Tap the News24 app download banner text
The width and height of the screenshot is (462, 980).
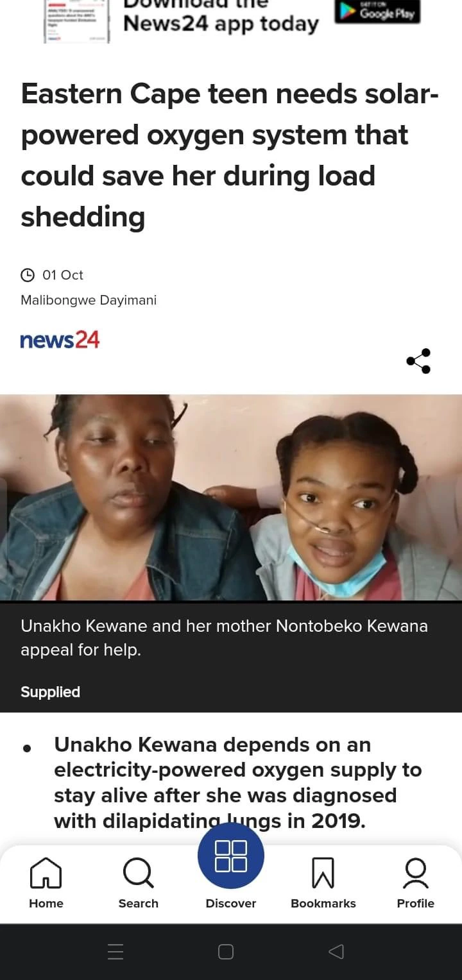[221, 17]
